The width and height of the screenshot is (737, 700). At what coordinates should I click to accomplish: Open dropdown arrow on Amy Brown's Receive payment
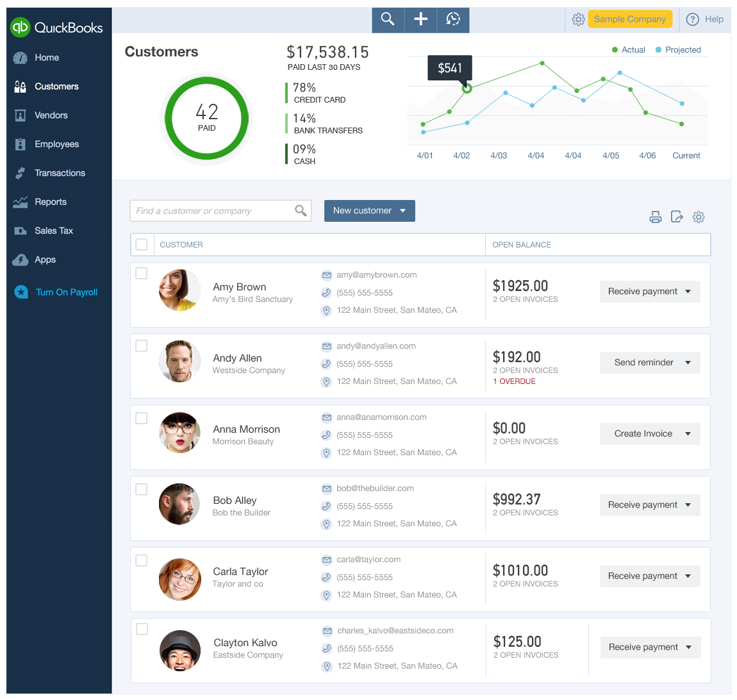click(688, 292)
